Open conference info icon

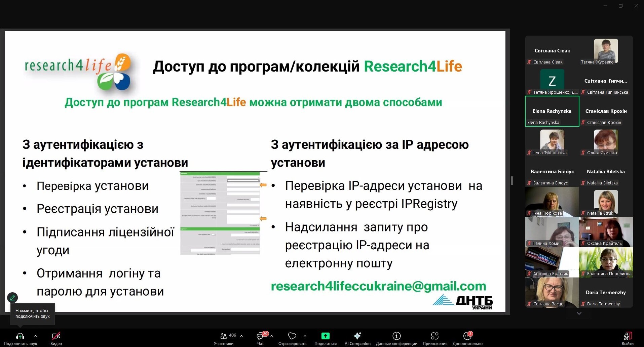(x=396, y=336)
